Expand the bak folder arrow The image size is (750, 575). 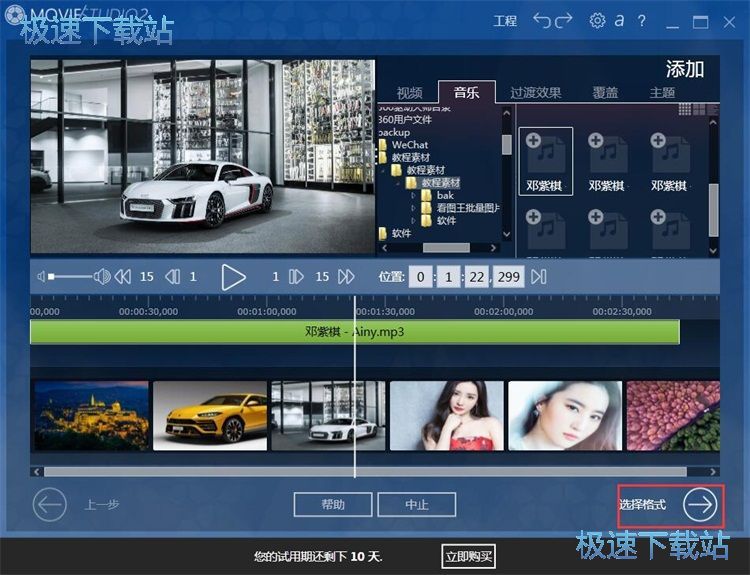(x=413, y=195)
